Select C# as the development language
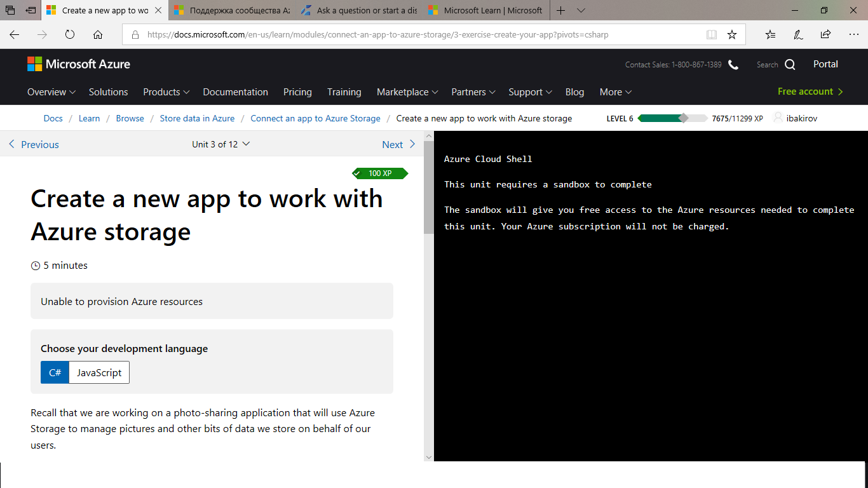This screenshot has width=868, height=488. [54, 372]
